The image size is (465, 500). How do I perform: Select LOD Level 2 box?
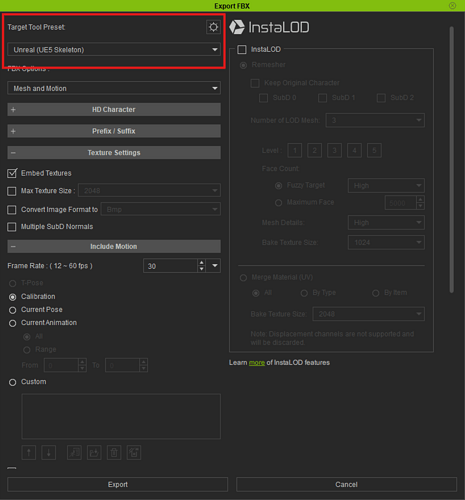[x=314, y=151]
